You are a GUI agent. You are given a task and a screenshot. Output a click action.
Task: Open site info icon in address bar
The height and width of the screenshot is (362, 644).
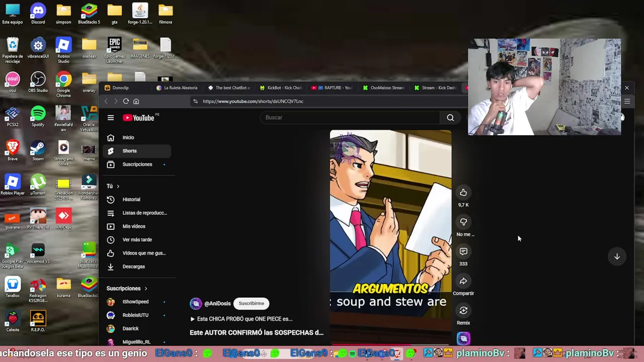click(x=195, y=101)
